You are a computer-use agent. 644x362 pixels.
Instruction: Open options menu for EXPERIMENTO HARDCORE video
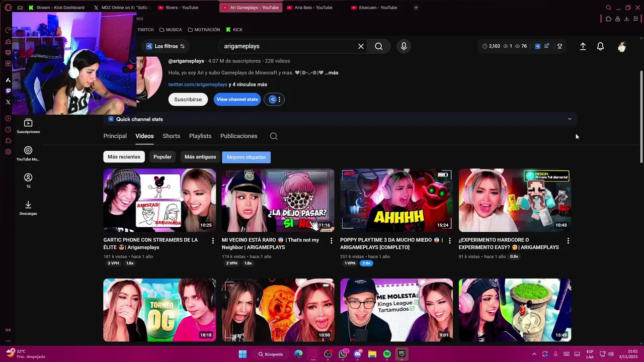click(x=568, y=241)
